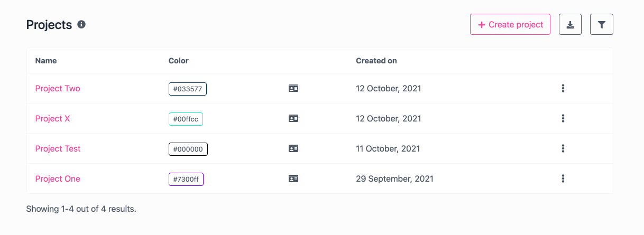Open the Project One link
The image size is (644, 235).
pyautogui.click(x=58, y=179)
